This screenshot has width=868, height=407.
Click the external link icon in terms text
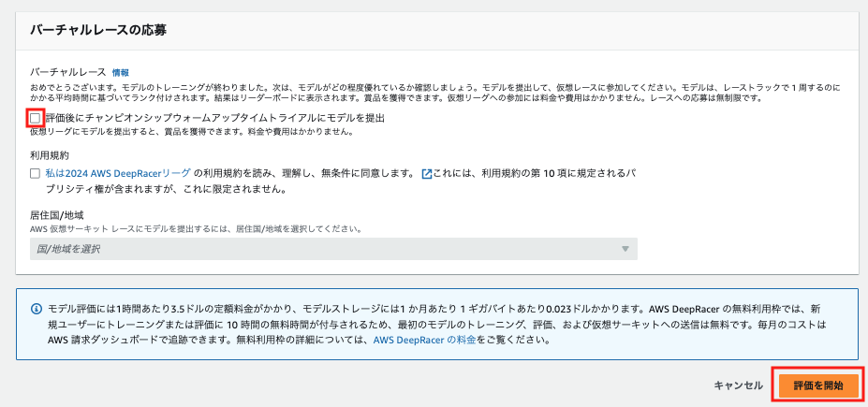426,174
